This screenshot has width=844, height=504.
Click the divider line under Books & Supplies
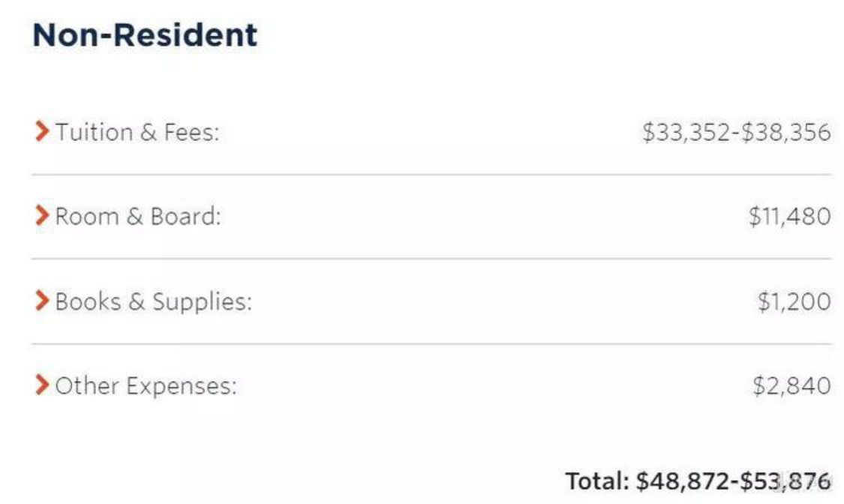[431, 344]
